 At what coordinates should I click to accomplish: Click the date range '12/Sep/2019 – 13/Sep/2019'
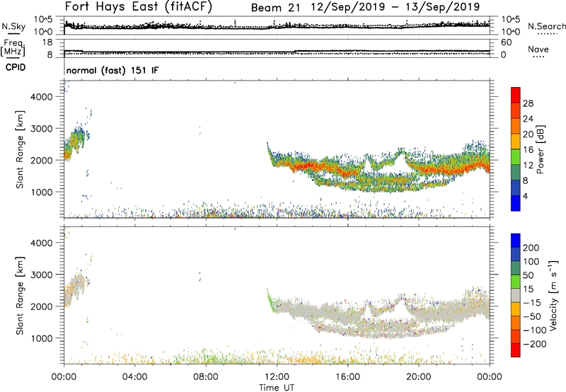click(395, 7)
